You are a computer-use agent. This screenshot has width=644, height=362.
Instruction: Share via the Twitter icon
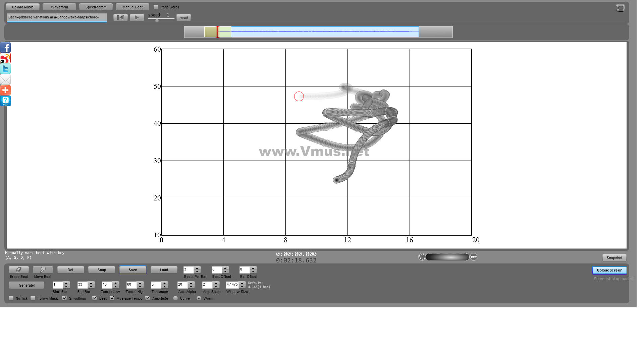click(5, 69)
